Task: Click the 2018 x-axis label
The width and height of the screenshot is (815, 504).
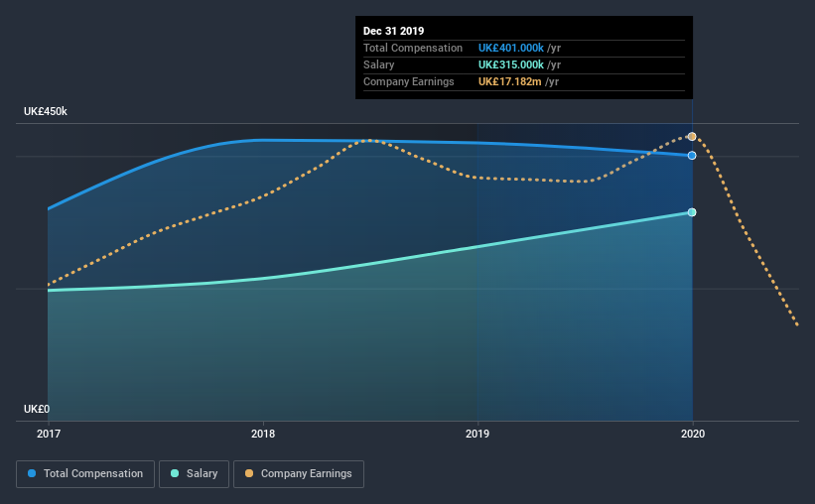Action: [263, 434]
